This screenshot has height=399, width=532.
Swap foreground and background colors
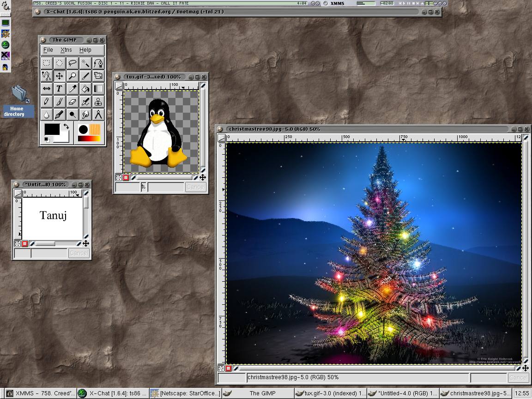pyautogui.click(x=66, y=126)
